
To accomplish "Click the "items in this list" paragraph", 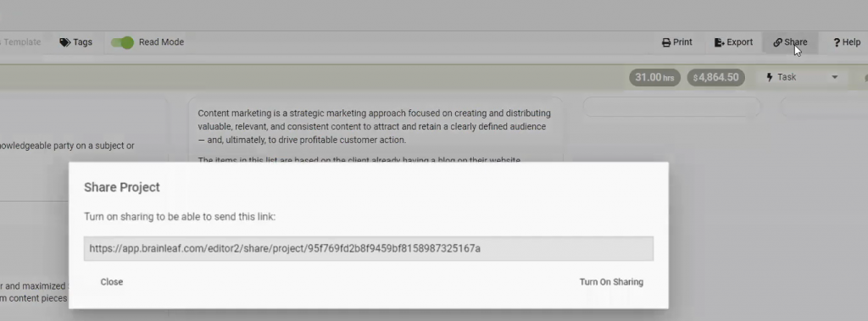I will pos(359,159).
